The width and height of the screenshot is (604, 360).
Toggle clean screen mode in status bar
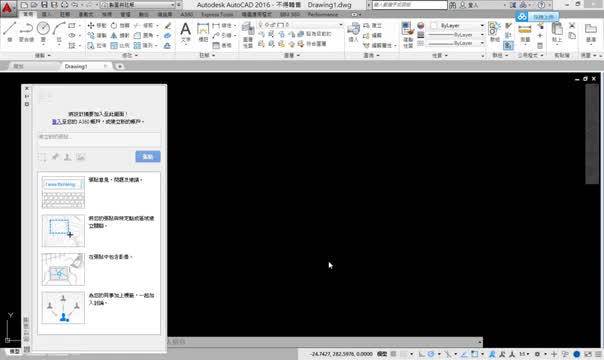[x=588, y=354]
